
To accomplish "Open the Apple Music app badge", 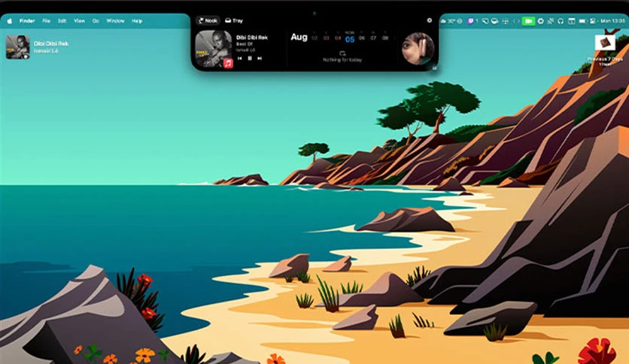I will click(228, 63).
